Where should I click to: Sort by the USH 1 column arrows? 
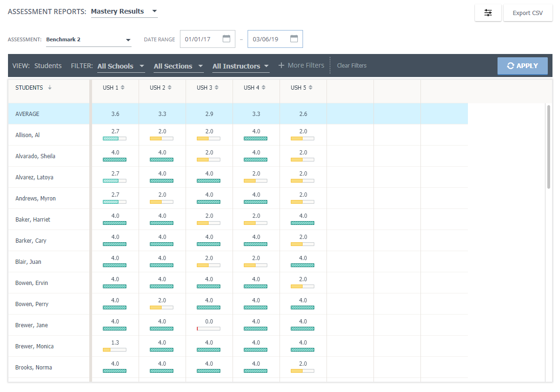click(123, 88)
